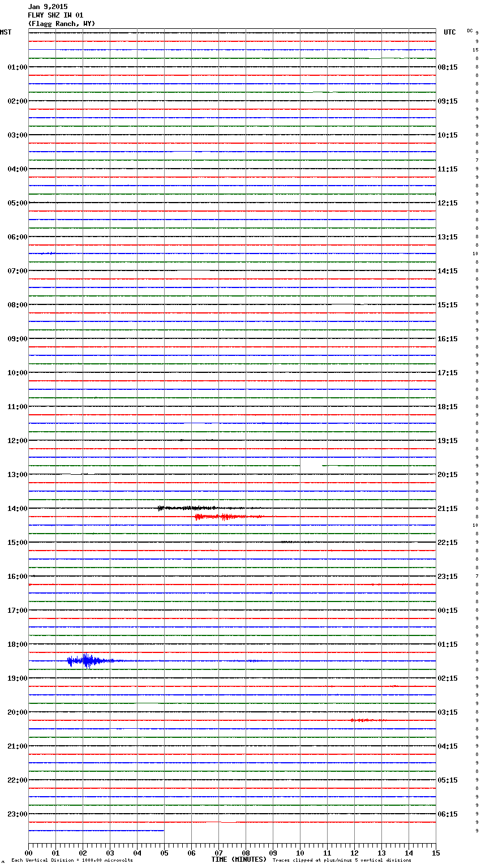Click the "13" minute tick on bottom axis
The height and width of the screenshot is (868, 481).
(x=381, y=853)
